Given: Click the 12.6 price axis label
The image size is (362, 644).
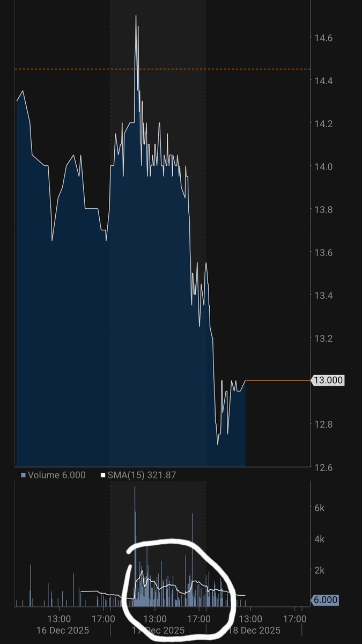Looking at the screenshot, I should tap(324, 467).
